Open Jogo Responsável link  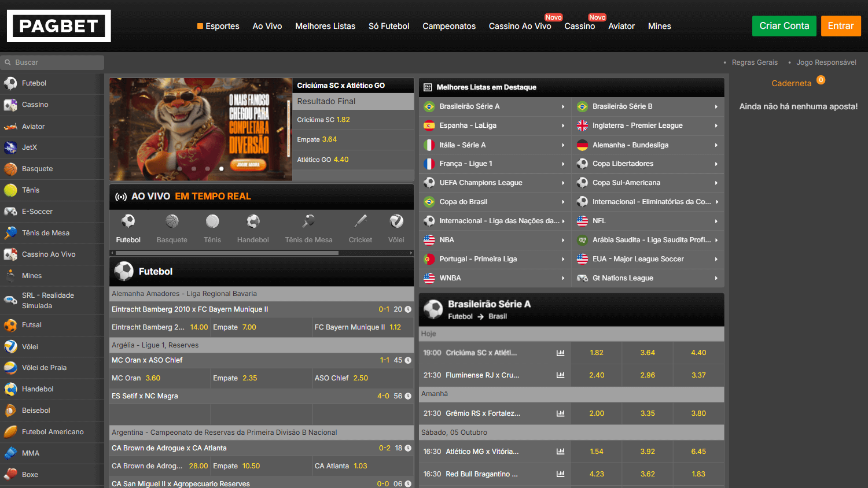[826, 62]
